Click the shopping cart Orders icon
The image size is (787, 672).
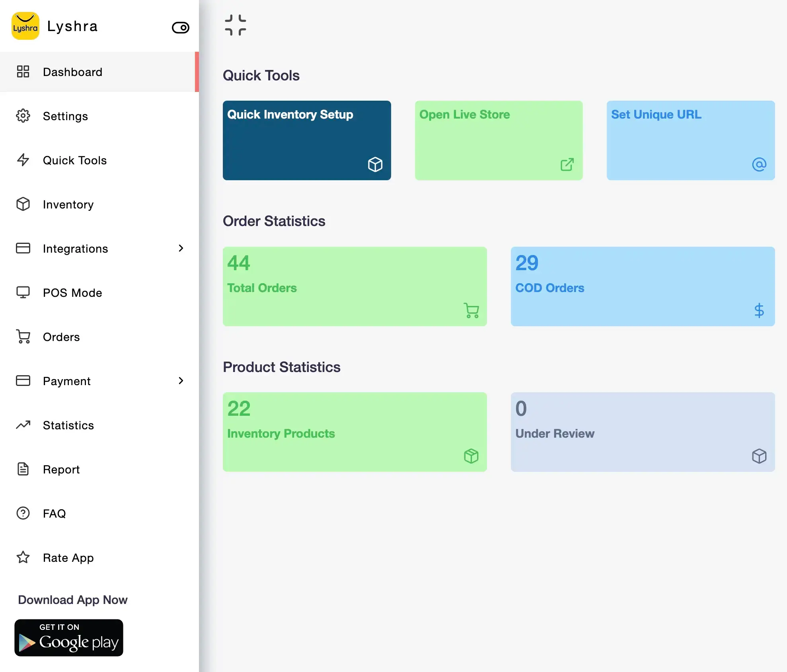pyautogui.click(x=23, y=336)
